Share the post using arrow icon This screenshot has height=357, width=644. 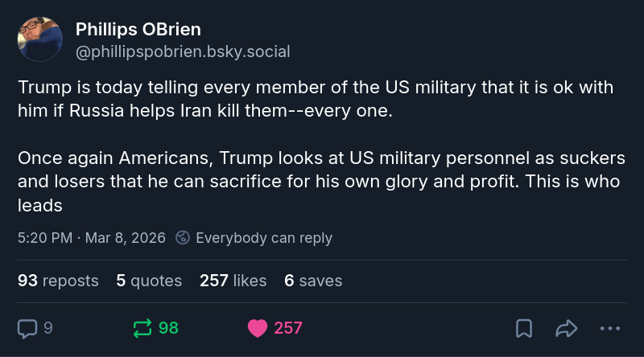(567, 328)
